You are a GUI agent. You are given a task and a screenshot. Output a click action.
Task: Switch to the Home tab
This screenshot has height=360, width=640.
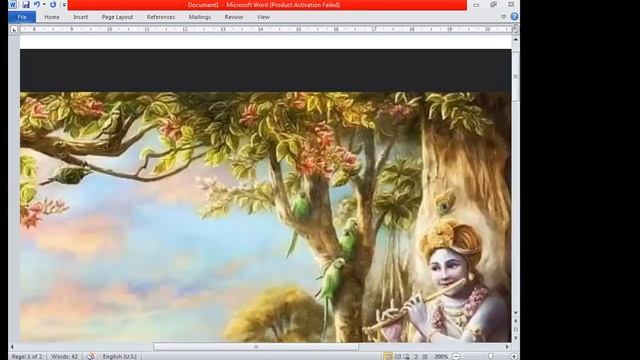pyautogui.click(x=52, y=17)
